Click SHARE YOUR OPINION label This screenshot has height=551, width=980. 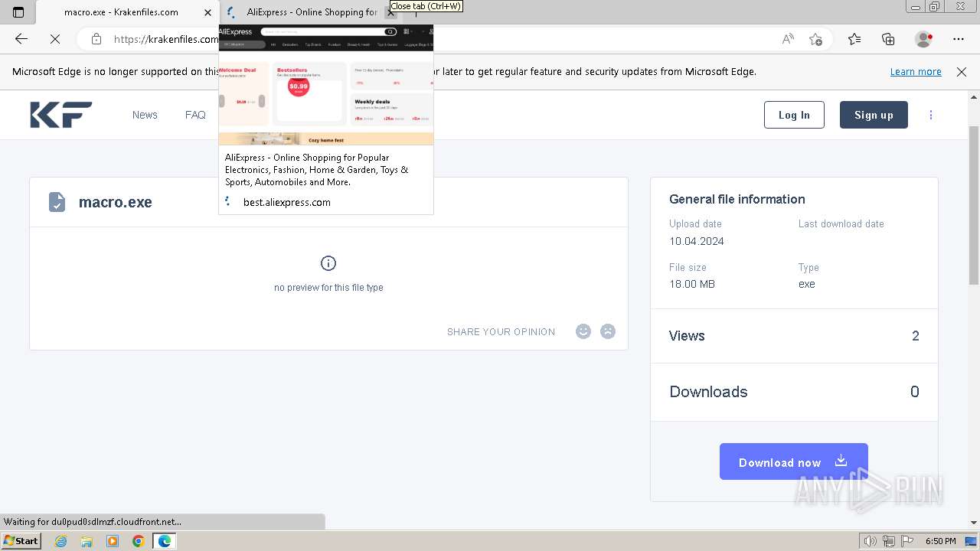[x=501, y=331]
